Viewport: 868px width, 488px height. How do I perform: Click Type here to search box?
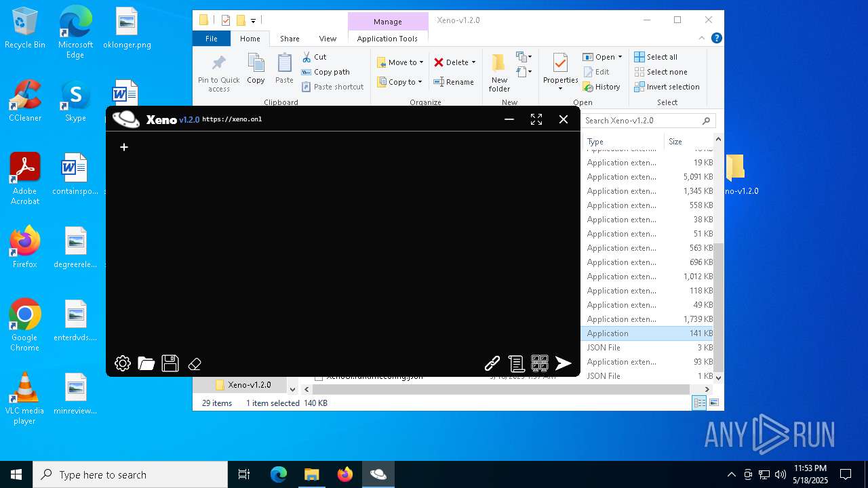tap(130, 474)
